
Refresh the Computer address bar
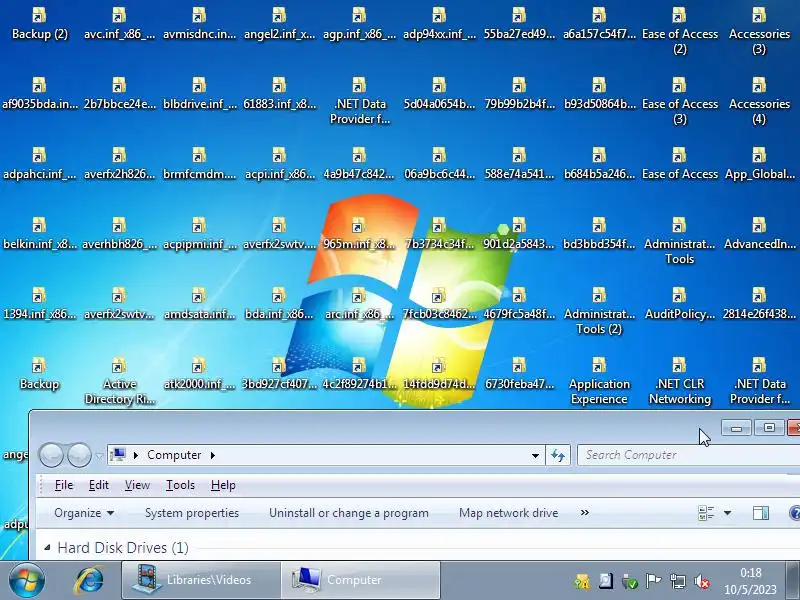558,455
